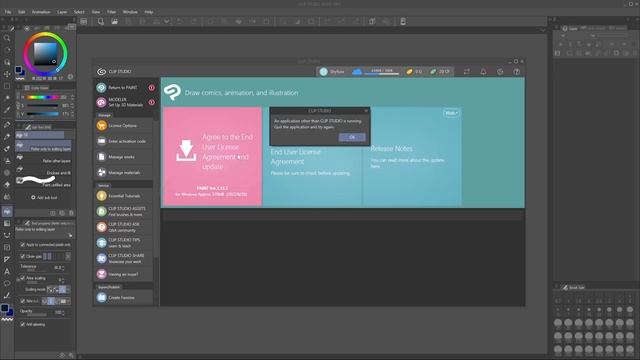Select the Eyedropper tool in left toolbar
Image resolution: width=640 pixels, height=360 pixels.
7,110
